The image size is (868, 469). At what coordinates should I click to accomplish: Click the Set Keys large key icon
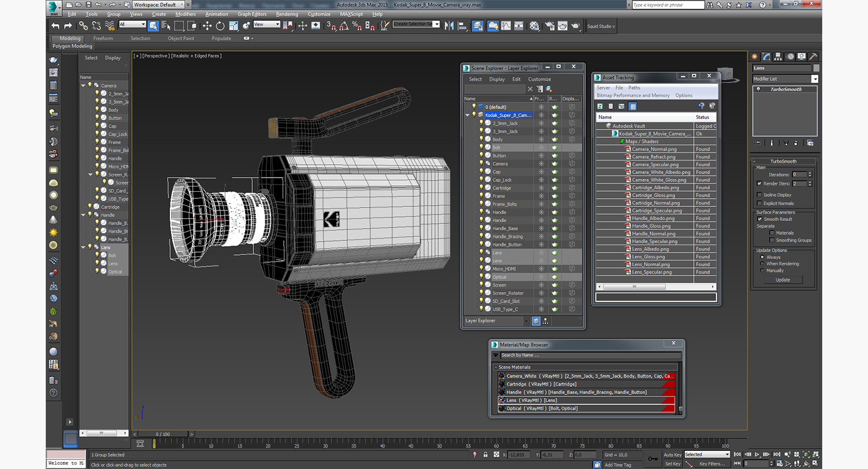tap(653, 458)
